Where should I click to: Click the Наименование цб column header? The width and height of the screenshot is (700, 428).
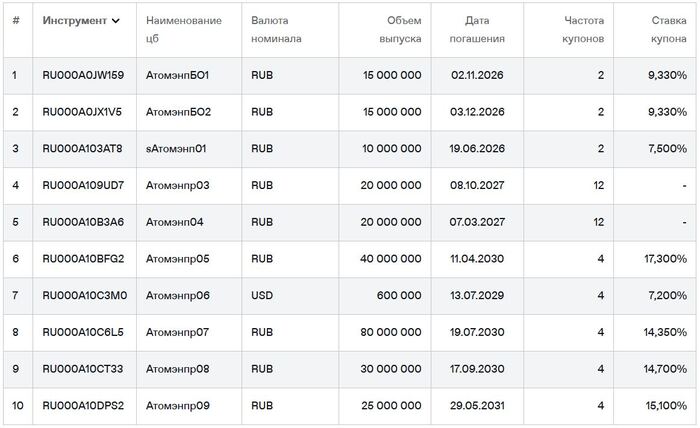coord(177,29)
